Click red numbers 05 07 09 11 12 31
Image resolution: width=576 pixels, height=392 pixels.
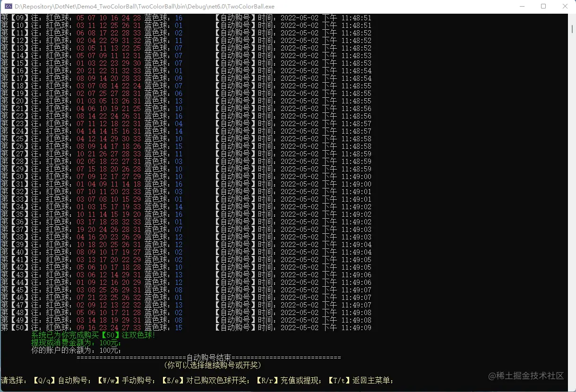109,56
